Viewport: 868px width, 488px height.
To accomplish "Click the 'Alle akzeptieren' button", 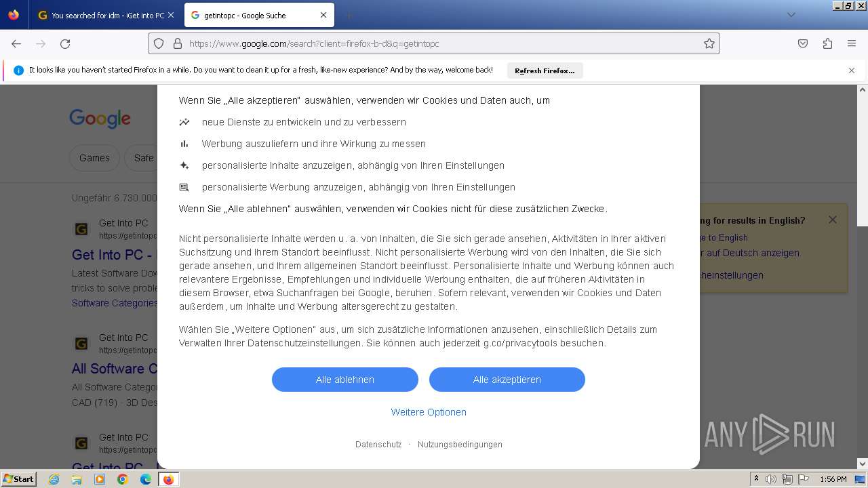I will [x=507, y=380].
